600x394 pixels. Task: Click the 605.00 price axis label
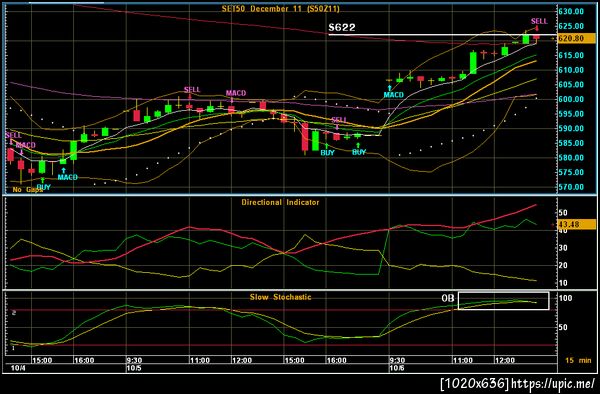(571, 85)
